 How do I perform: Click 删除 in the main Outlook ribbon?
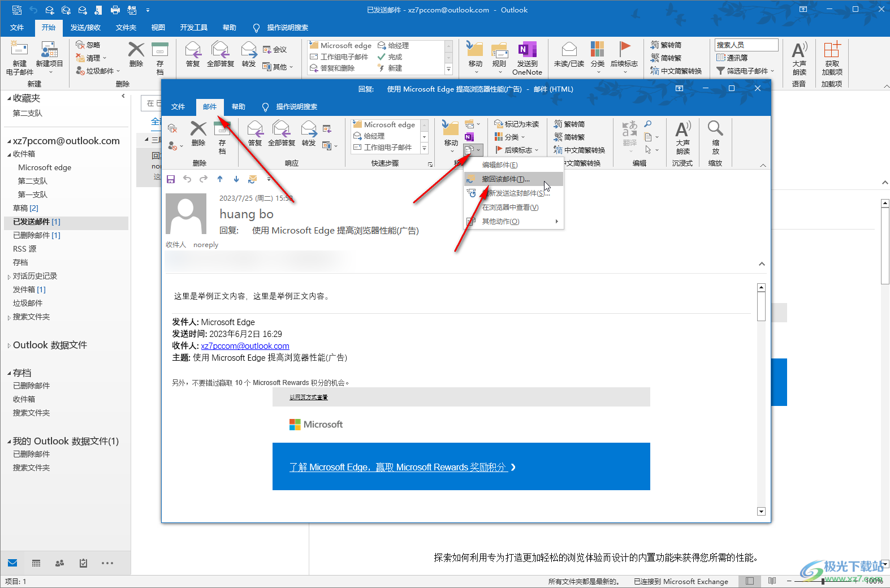click(x=136, y=55)
